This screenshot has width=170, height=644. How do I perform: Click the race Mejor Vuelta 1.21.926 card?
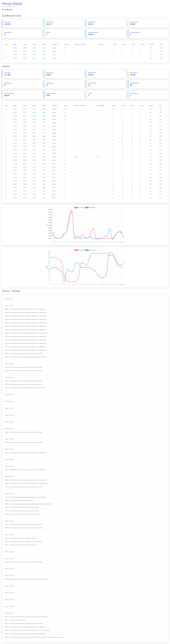[x=22, y=74]
